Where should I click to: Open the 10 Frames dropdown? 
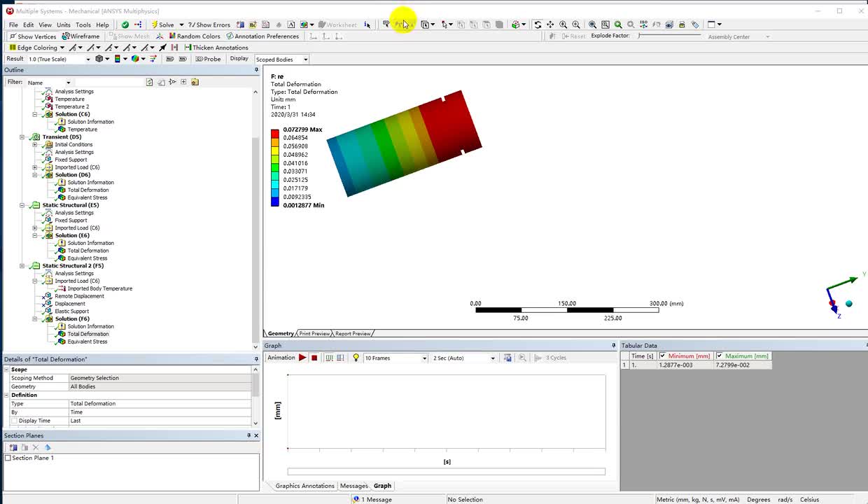point(423,358)
